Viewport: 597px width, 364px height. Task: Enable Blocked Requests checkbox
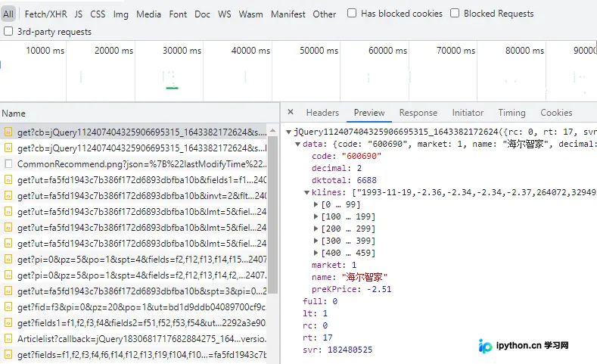(x=455, y=13)
